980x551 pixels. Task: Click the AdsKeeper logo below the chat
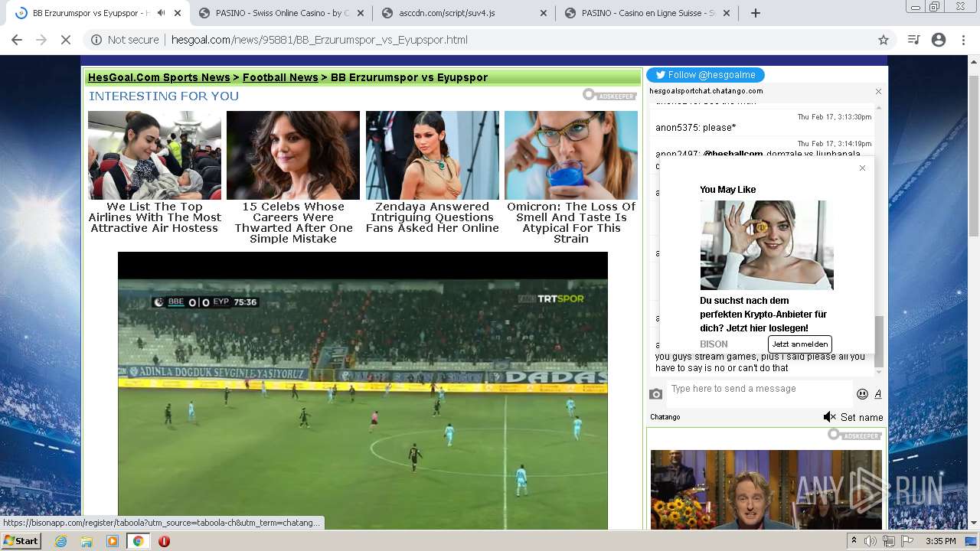(854, 435)
